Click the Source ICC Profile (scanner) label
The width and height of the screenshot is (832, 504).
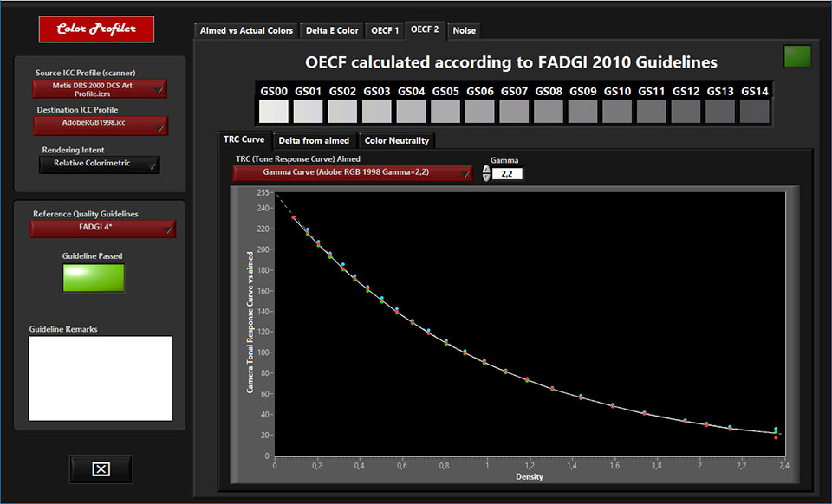(x=86, y=73)
